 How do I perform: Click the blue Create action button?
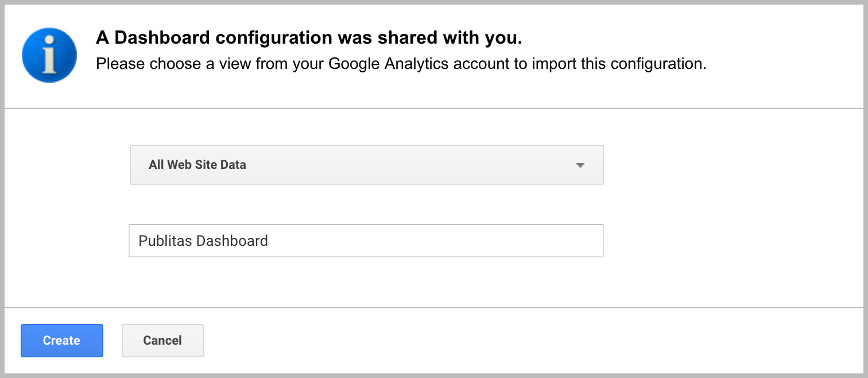[61, 340]
